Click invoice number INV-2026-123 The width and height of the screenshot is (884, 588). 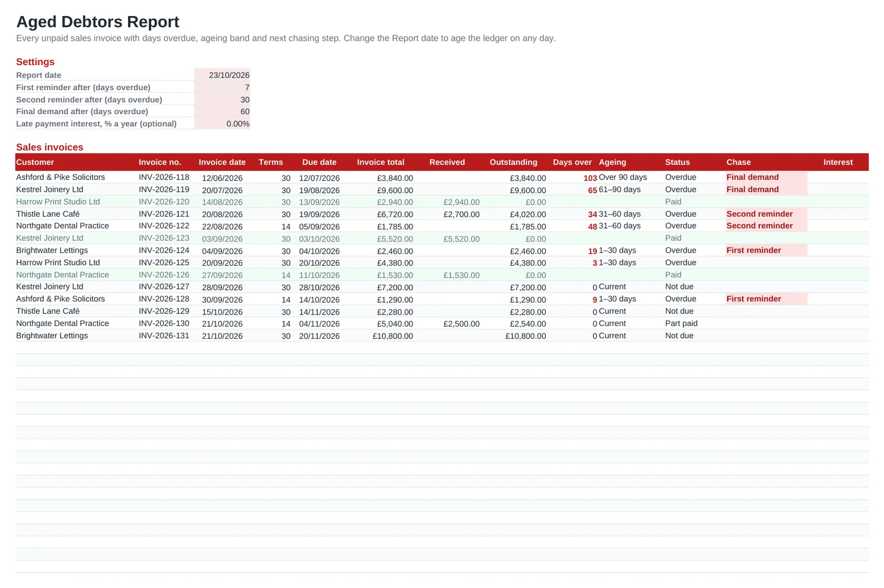164,238
